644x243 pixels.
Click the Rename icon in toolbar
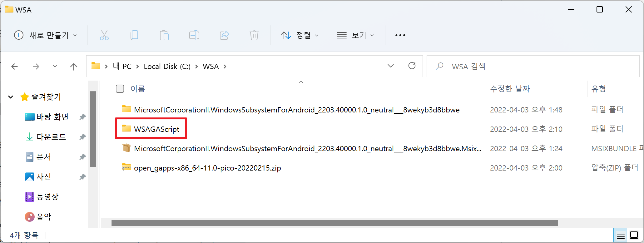pyautogui.click(x=194, y=35)
